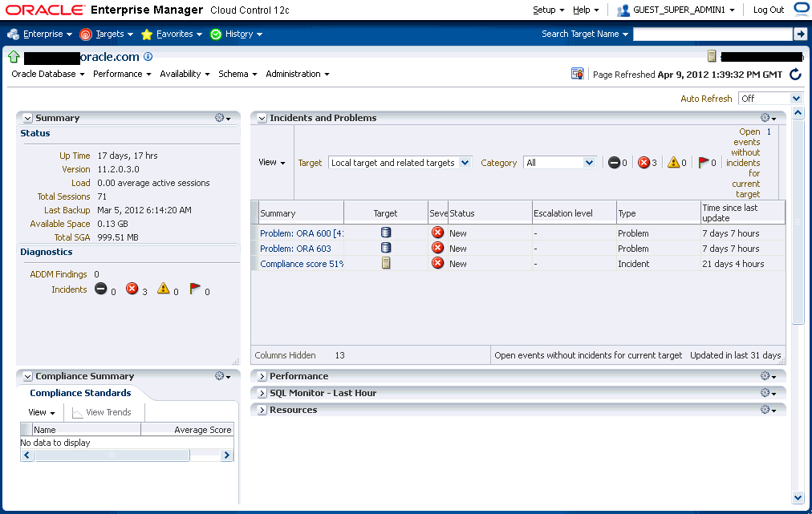Open Summary panel gear options
812x514 pixels.
pyautogui.click(x=223, y=118)
